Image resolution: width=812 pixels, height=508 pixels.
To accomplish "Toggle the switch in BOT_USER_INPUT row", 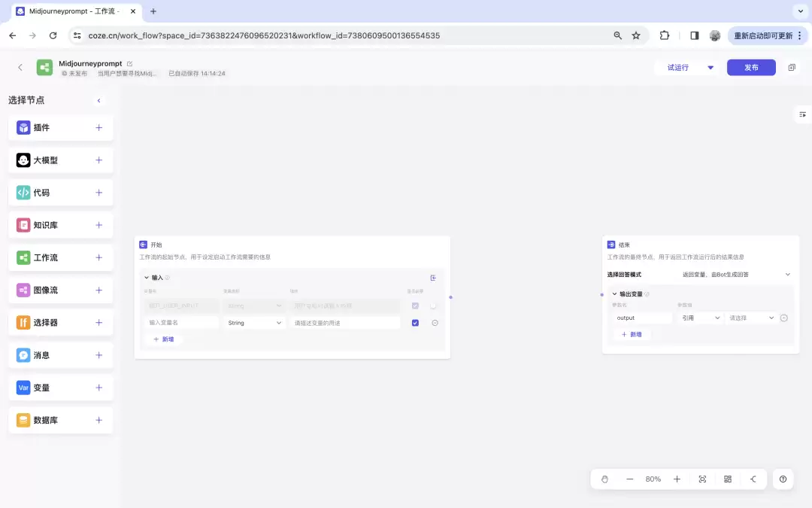I will pos(434,306).
